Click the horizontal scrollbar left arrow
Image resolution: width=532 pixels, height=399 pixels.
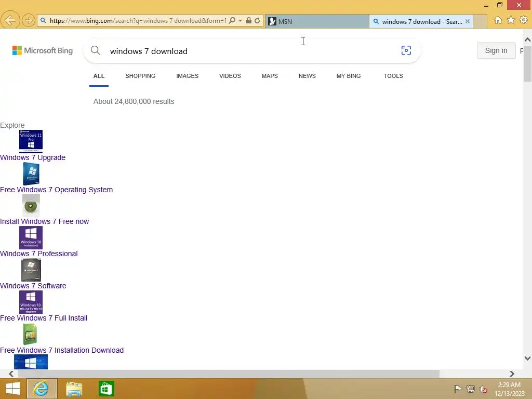coord(11,374)
